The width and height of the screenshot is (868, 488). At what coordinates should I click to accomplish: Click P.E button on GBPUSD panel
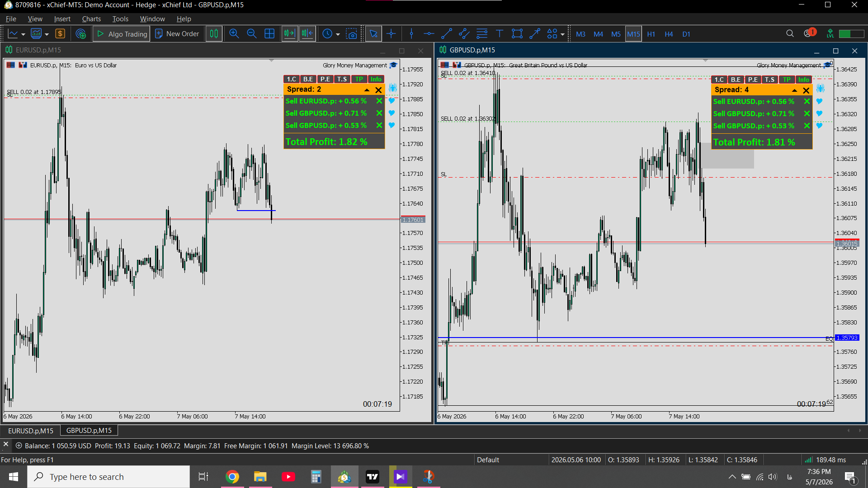753,80
